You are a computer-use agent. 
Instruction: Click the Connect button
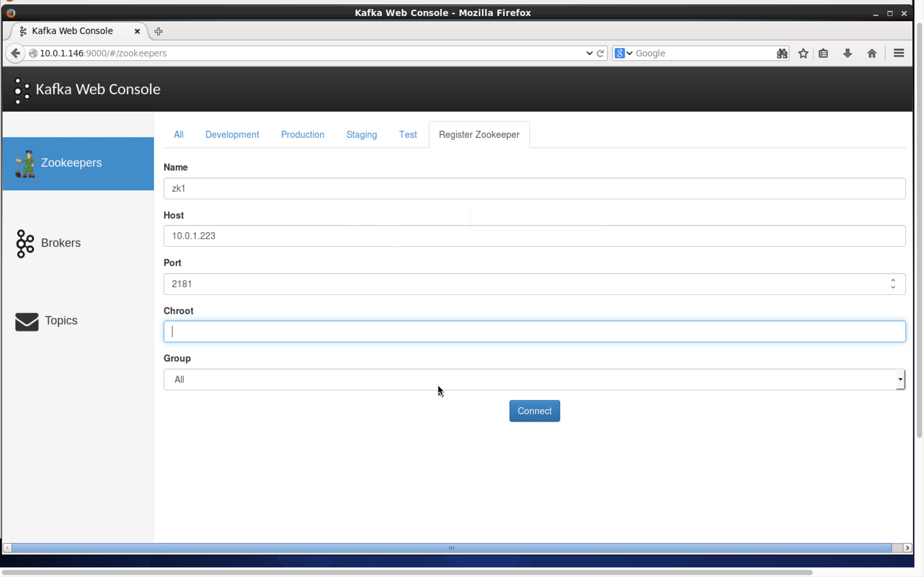[534, 411]
